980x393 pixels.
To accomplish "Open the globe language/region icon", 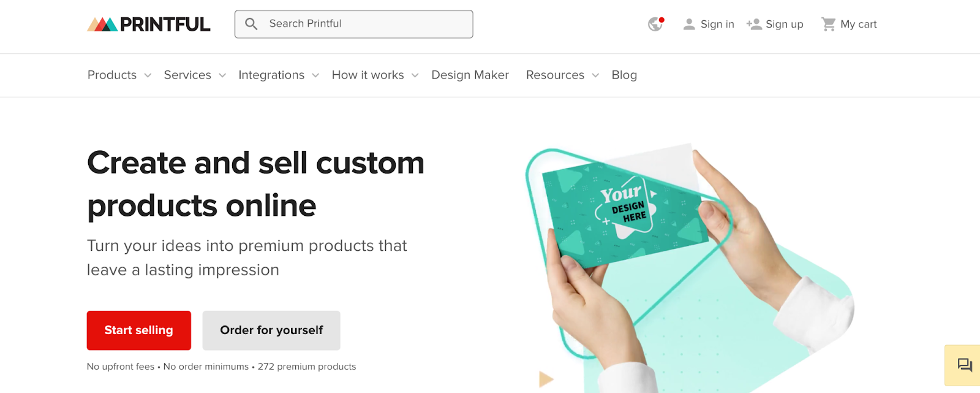I will point(656,24).
